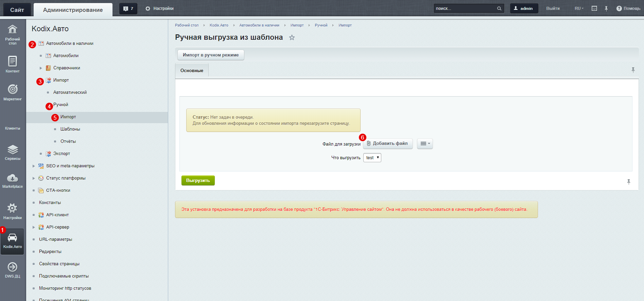Select Автомобили tree item
644x301 pixels.
[66, 56]
